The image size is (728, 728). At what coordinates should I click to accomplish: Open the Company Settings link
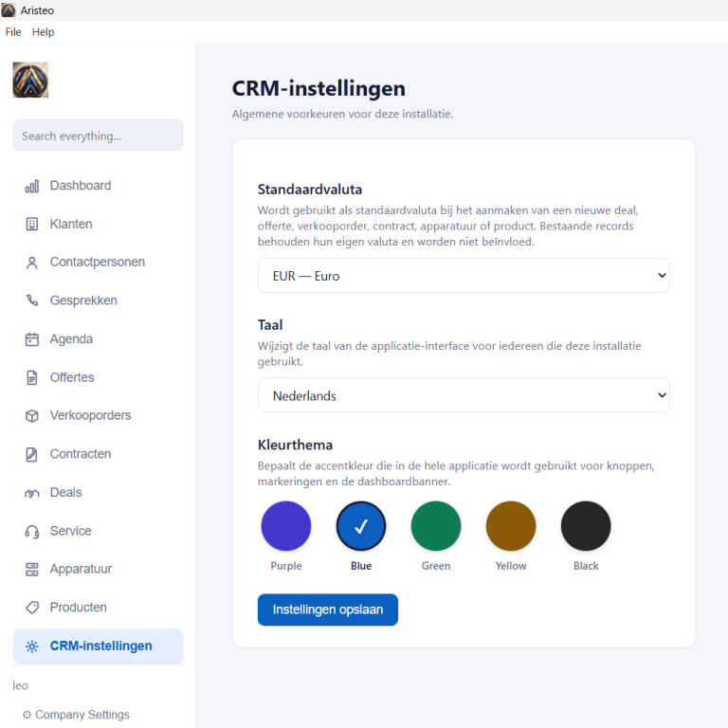[76, 715]
